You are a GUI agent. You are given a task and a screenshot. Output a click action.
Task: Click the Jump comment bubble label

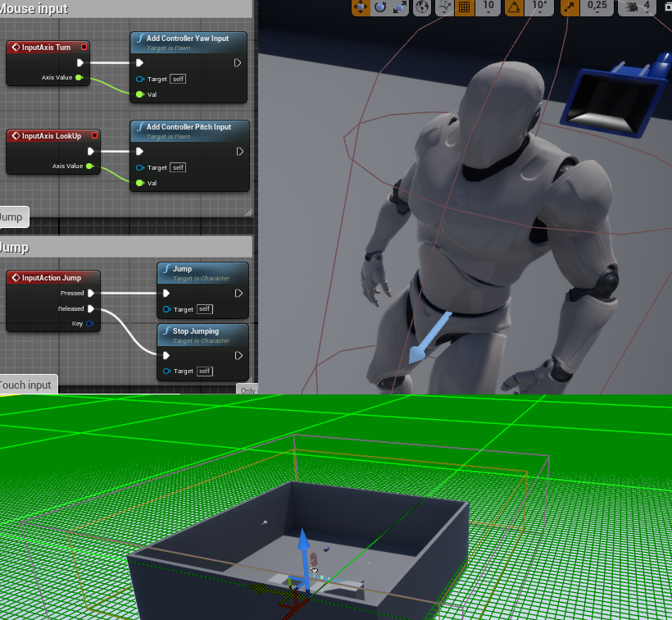tap(14, 217)
